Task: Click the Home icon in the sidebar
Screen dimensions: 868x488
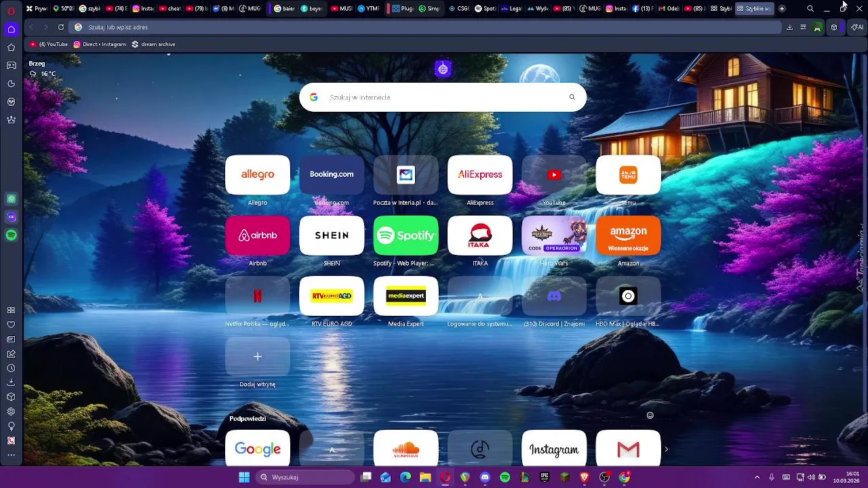Action: (x=11, y=29)
